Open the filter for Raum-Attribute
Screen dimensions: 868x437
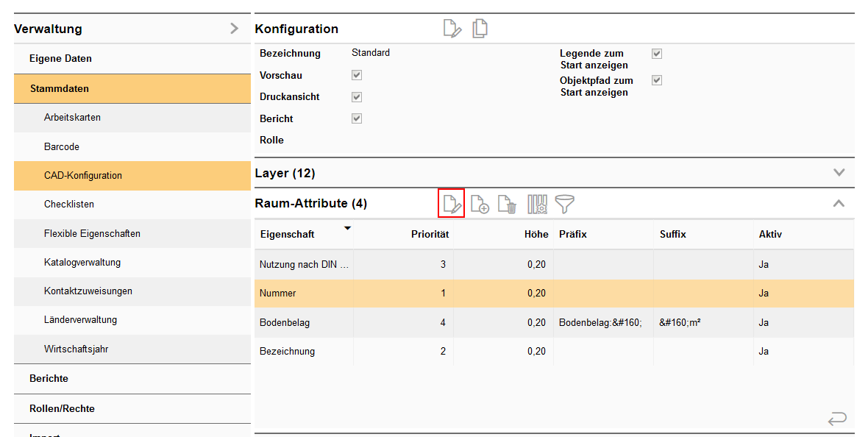coord(564,204)
